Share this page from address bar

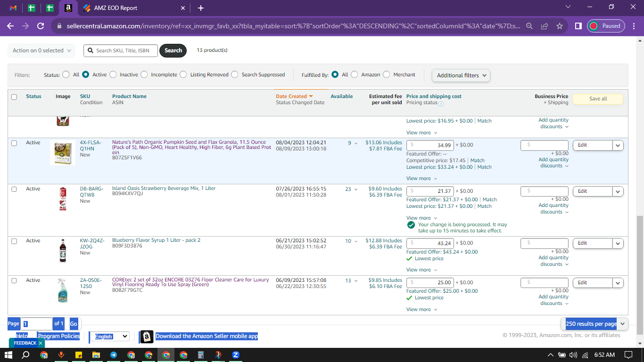coord(545,26)
